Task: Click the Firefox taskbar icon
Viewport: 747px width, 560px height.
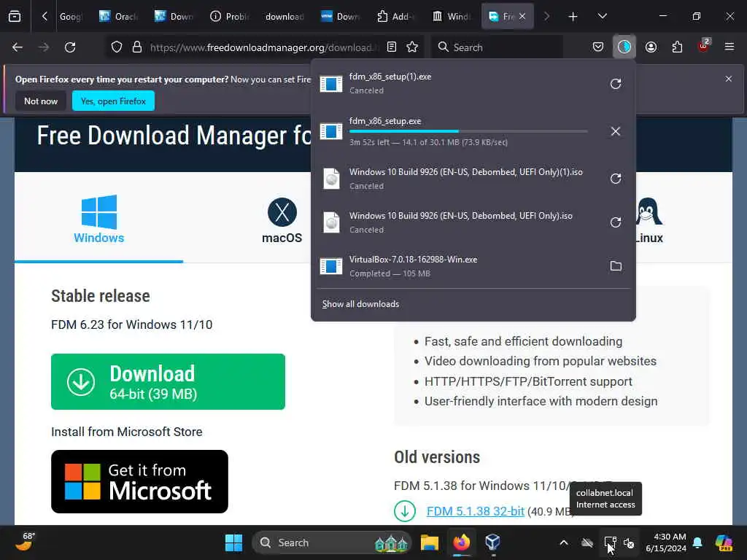Action: click(461, 542)
